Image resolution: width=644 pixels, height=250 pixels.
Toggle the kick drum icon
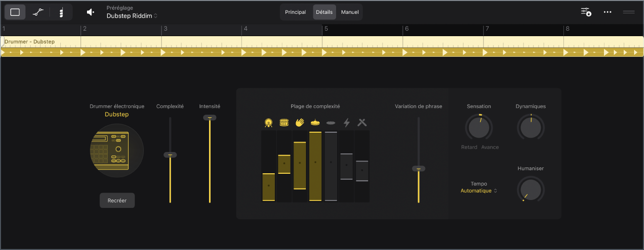pos(268,122)
